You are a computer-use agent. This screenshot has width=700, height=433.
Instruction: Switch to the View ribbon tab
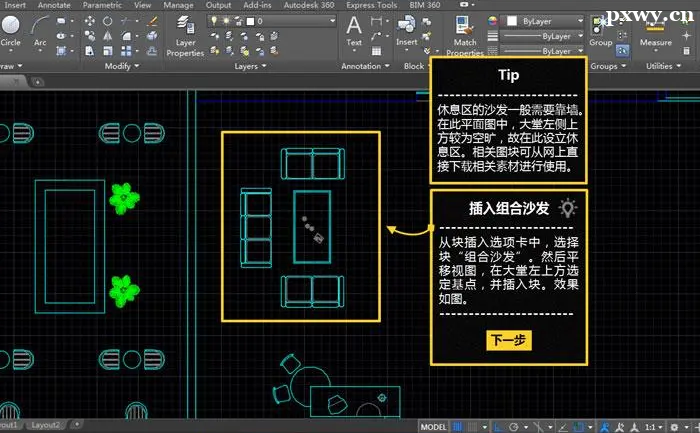click(x=142, y=5)
